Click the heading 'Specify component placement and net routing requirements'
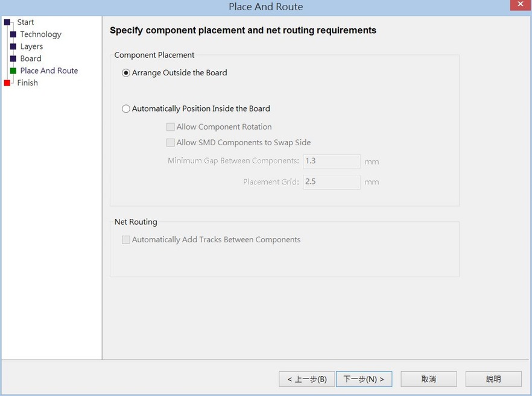 [243, 31]
